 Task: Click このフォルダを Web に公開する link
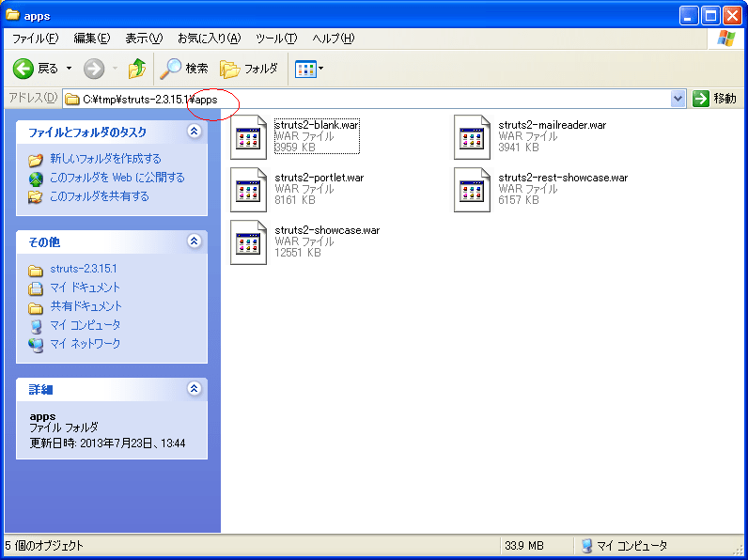117,178
